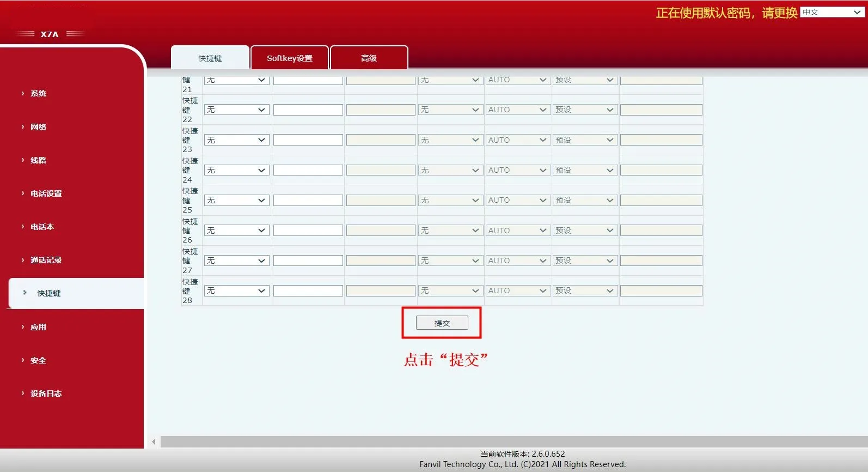868x472 pixels.
Task: Open the 安全 sidebar section
Action: 38,360
